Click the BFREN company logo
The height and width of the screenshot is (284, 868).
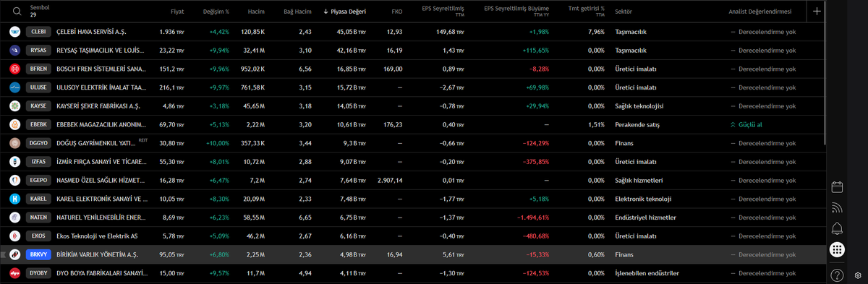coord(15,69)
